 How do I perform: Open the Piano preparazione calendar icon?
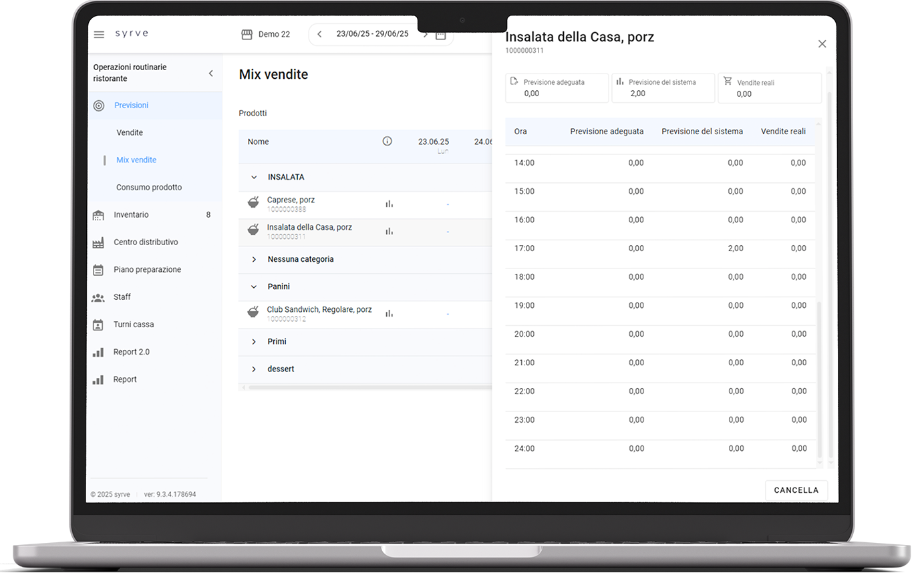tap(99, 269)
